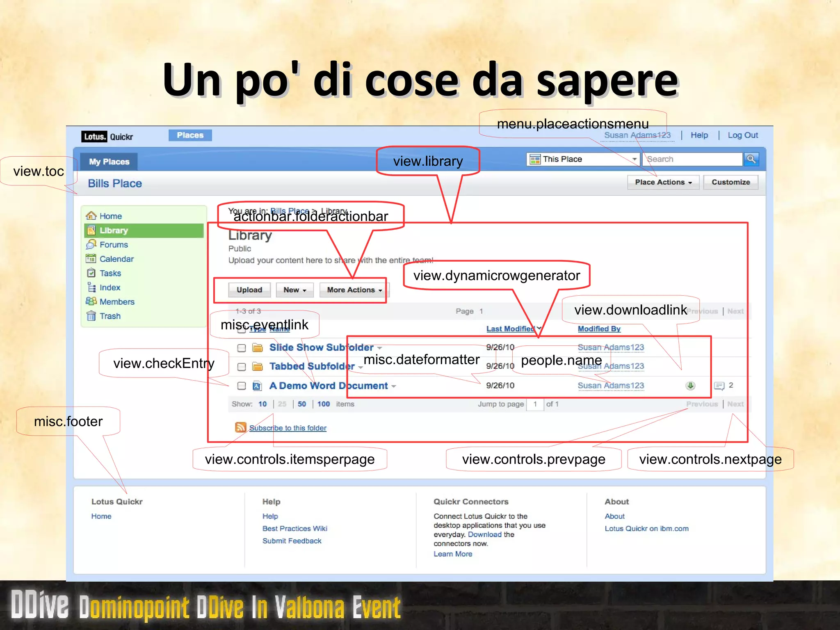840x630 pixels.
Task: Open the New dropdown button
Action: coord(294,290)
